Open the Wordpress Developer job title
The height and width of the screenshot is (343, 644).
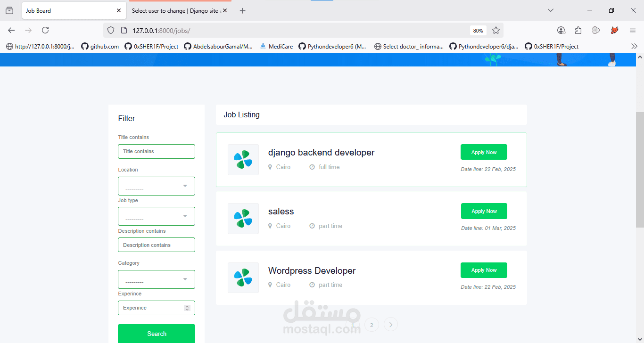312,271
